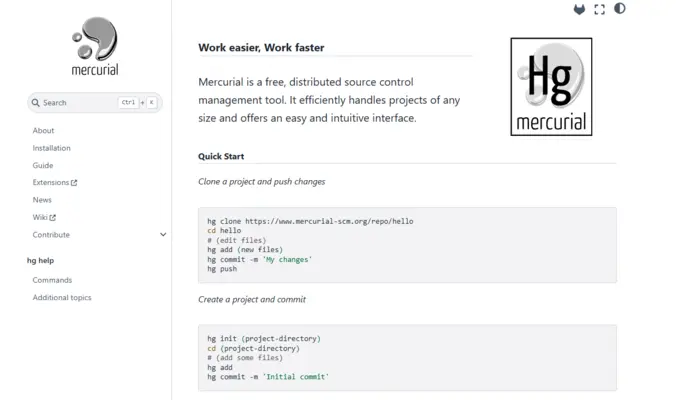Image resolution: width=678 pixels, height=400 pixels.
Task: Expand the Contribute section chevron
Action: [x=163, y=235]
